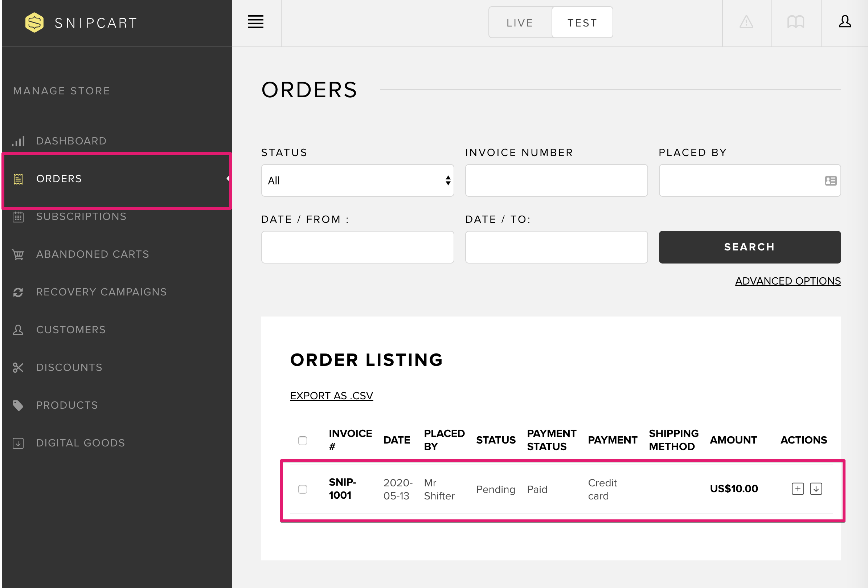The width and height of the screenshot is (868, 588).
Task: Click the SNIPCART brand text
Action: click(x=97, y=23)
